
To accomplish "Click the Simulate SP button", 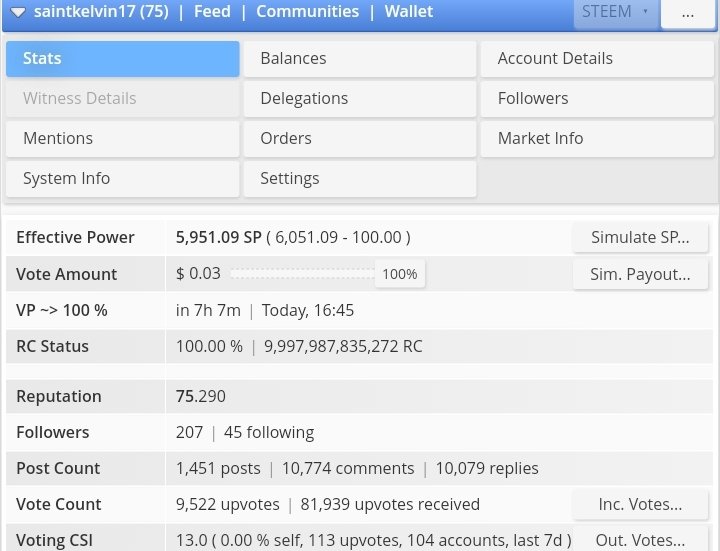I will tap(640, 237).
